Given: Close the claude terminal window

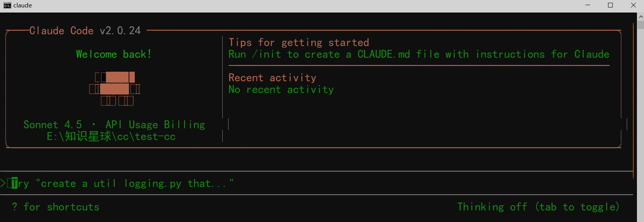Looking at the screenshot, I should (633, 5).
